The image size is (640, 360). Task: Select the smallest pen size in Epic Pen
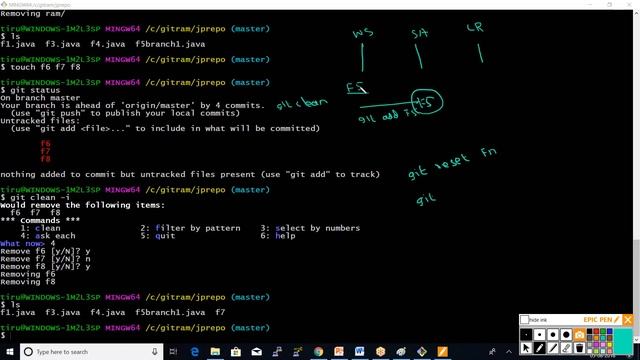526,334
